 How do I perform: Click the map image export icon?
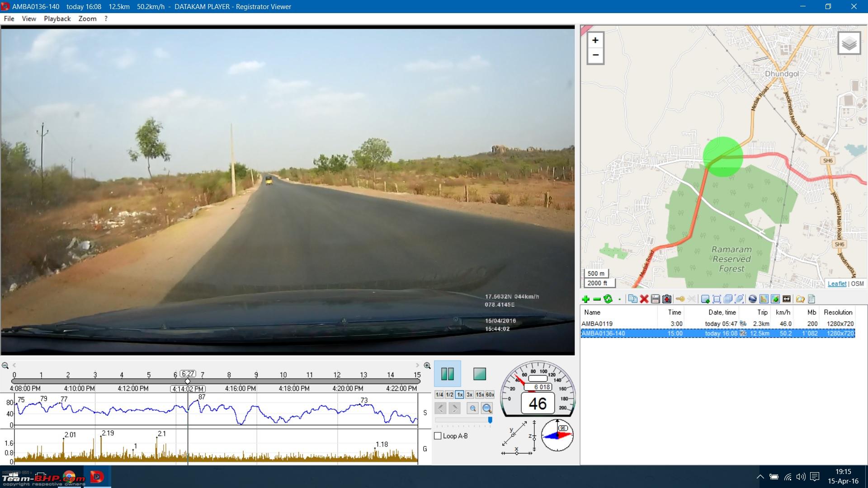click(764, 299)
